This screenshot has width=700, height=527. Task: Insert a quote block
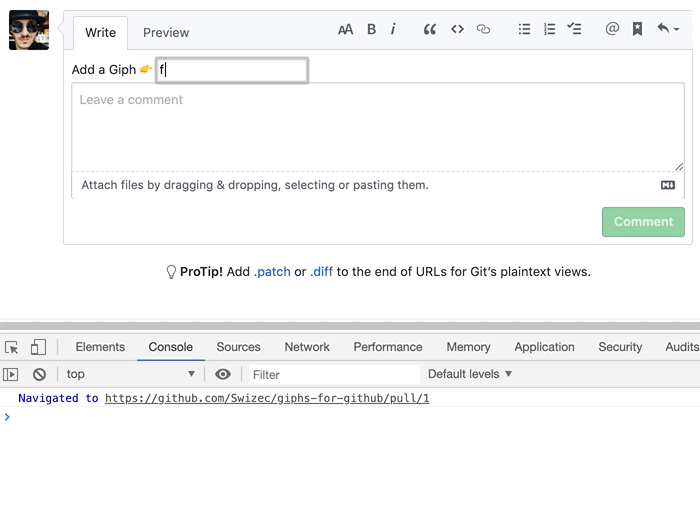click(430, 30)
